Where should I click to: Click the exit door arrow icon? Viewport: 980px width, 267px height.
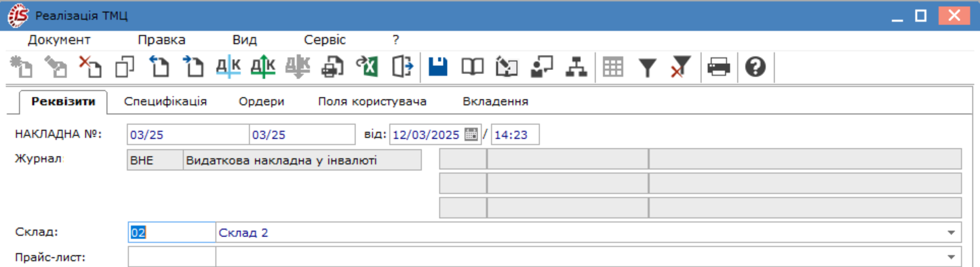[402, 67]
